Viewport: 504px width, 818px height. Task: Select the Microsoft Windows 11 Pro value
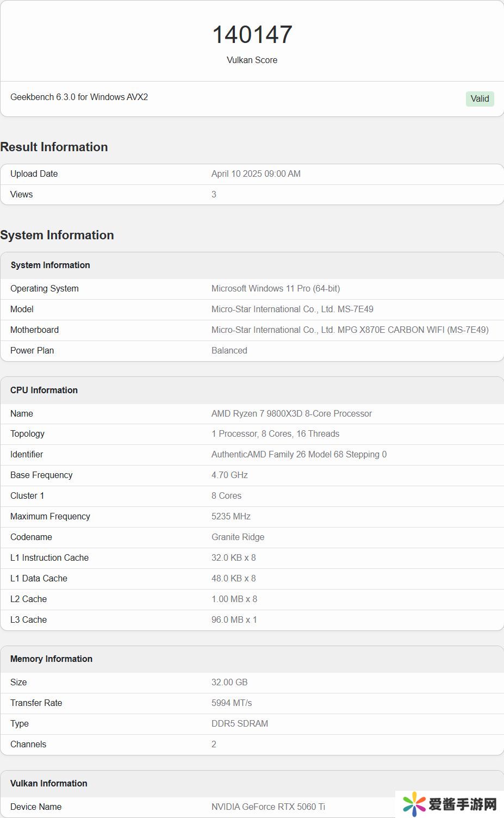point(276,288)
